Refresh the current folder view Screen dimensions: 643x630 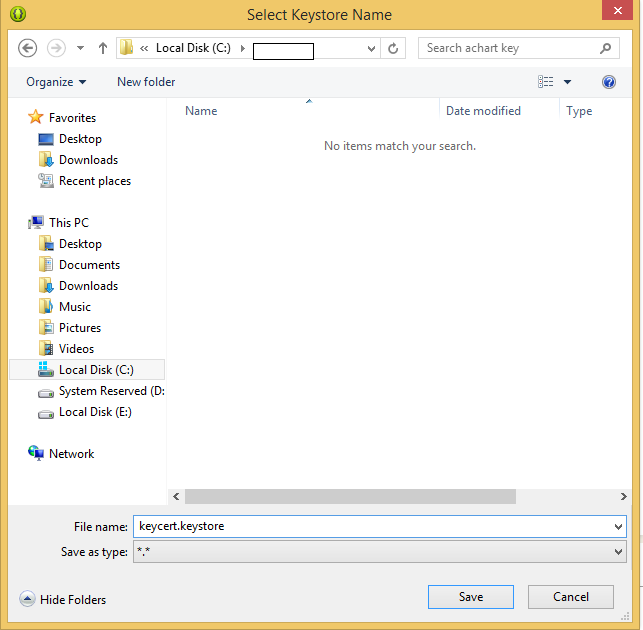[x=394, y=48]
